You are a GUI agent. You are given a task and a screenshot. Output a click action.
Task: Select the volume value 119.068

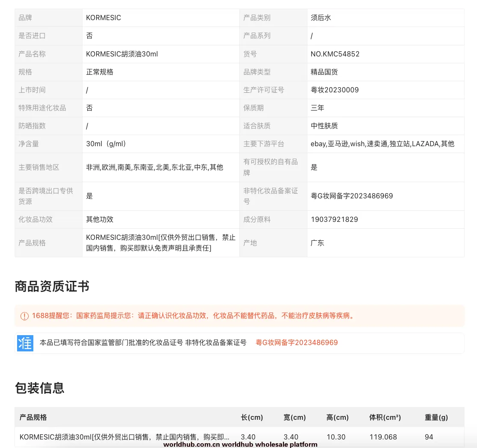pos(383,437)
